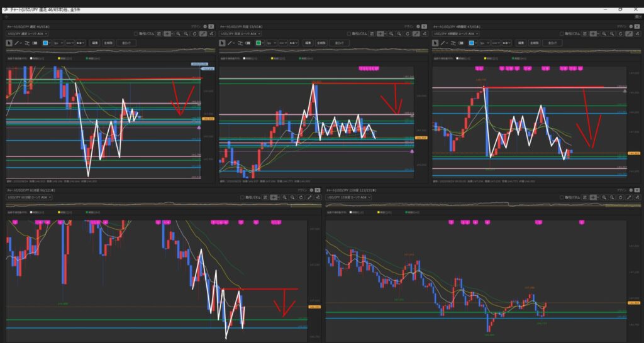Toggle drawing toolbar pen button in 4-hour chart
644x343 pixels.
629,34
